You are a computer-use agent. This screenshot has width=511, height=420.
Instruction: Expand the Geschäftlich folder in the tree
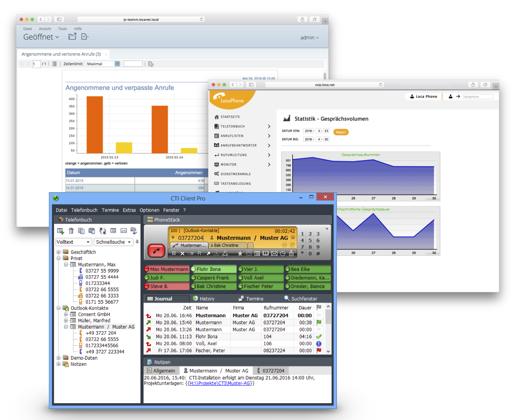(x=58, y=252)
